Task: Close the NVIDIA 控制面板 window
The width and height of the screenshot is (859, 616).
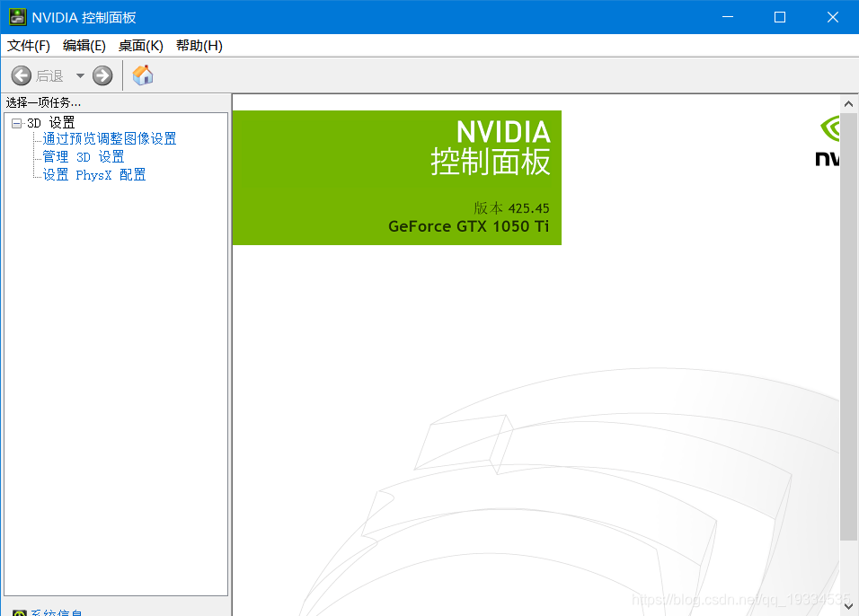Action: [833, 17]
